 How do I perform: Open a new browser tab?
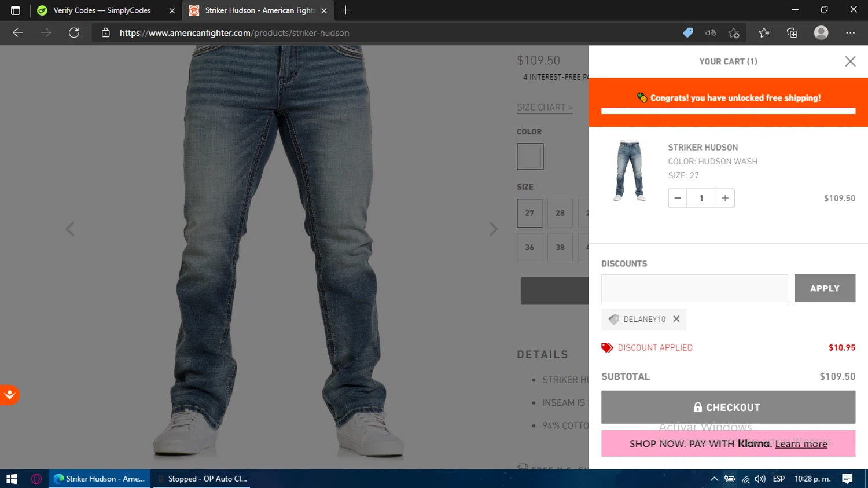(x=345, y=10)
